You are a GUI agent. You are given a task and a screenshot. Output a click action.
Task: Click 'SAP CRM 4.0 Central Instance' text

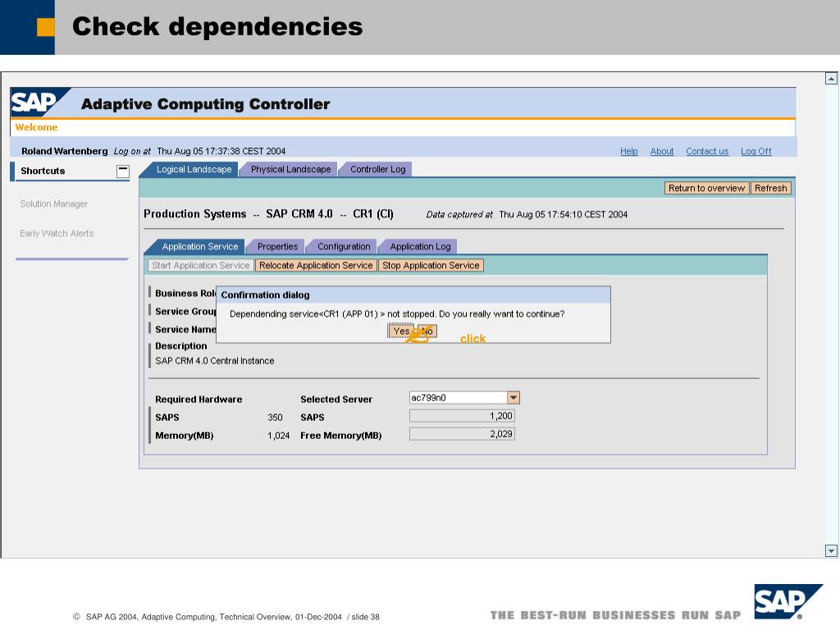[x=215, y=361]
